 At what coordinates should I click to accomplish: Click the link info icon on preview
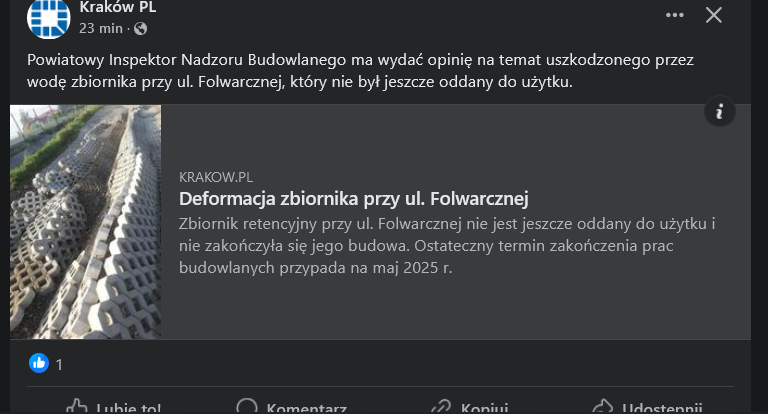pyautogui.click(x=720, y=111)
